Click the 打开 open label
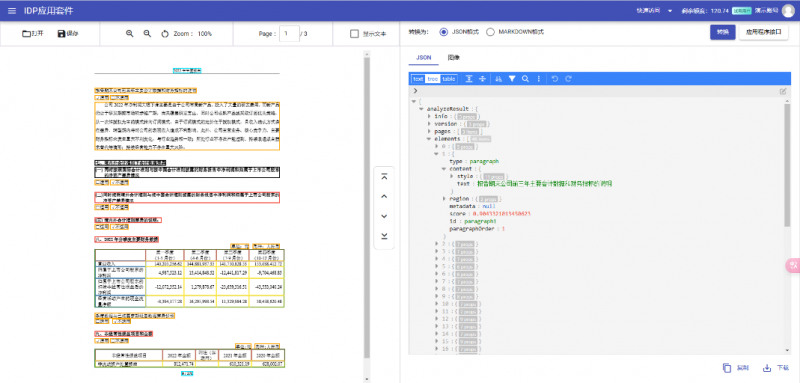Image resolution: width=800 pixels, height=383 pixels. point(38,34)
